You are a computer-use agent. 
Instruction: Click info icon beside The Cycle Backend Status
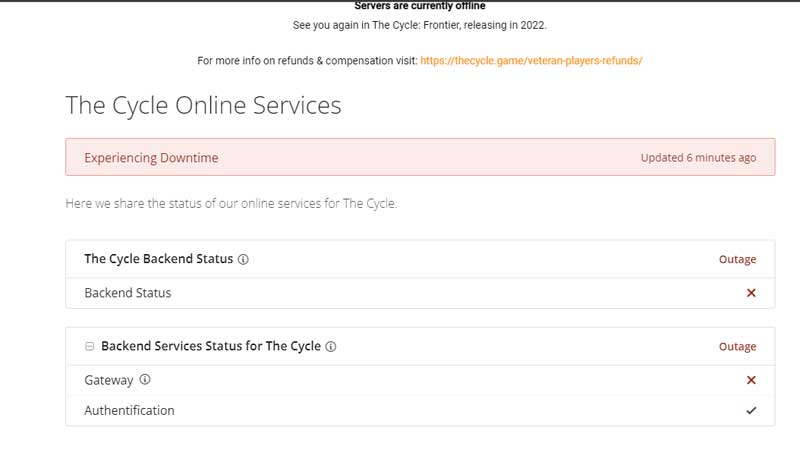pyautogui.click(x=244, y=259)
